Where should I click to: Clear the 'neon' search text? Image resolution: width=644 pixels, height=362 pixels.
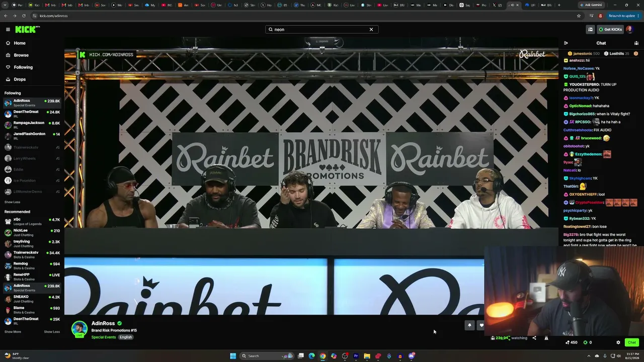pos(371,30)
